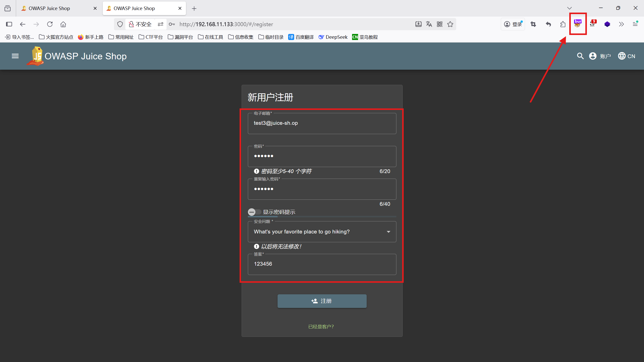The height and width of the screenshot is (362, 644).
Task: Expand the security question dropdown
Action: click(x=322, y=232)
